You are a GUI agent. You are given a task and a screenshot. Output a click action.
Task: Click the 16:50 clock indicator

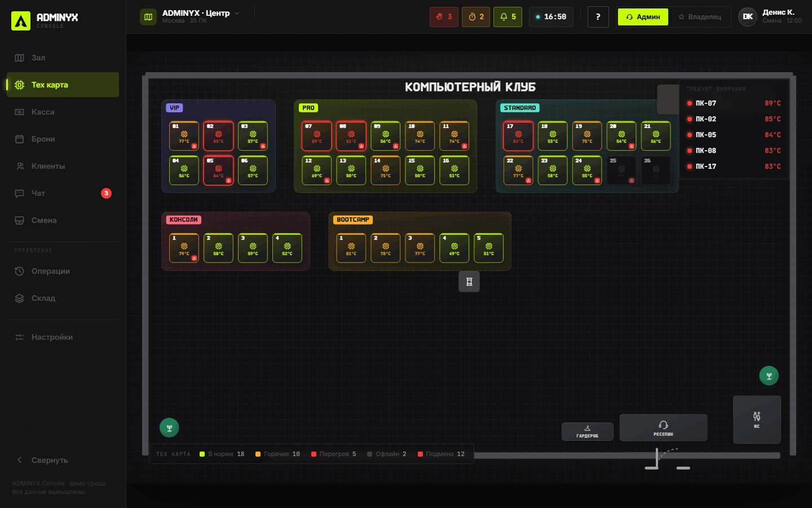(x=551, y=17)
